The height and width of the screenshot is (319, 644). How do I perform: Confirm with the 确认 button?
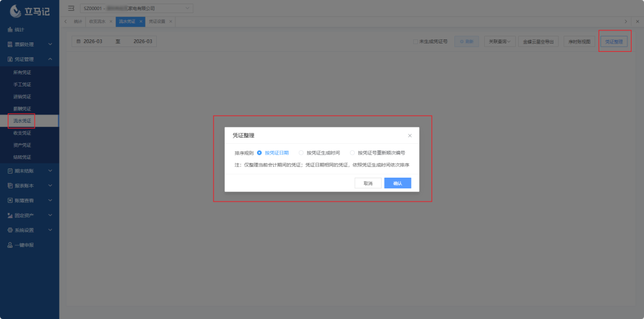tap(397, 183)
